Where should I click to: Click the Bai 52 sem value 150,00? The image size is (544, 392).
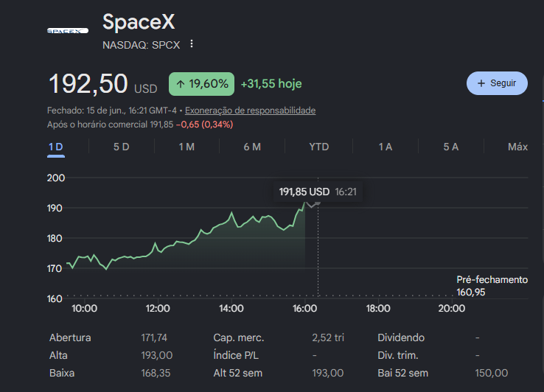coord(491,374)
